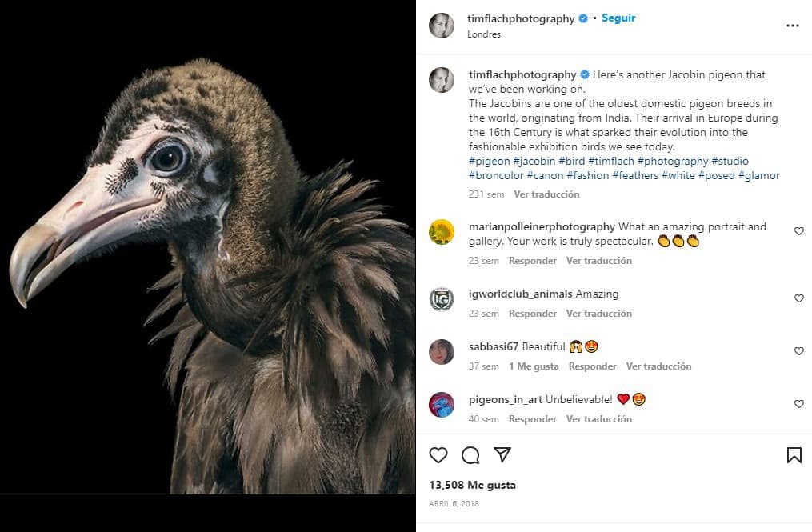Like sabbasi67's comment heart

pos(798,351)
